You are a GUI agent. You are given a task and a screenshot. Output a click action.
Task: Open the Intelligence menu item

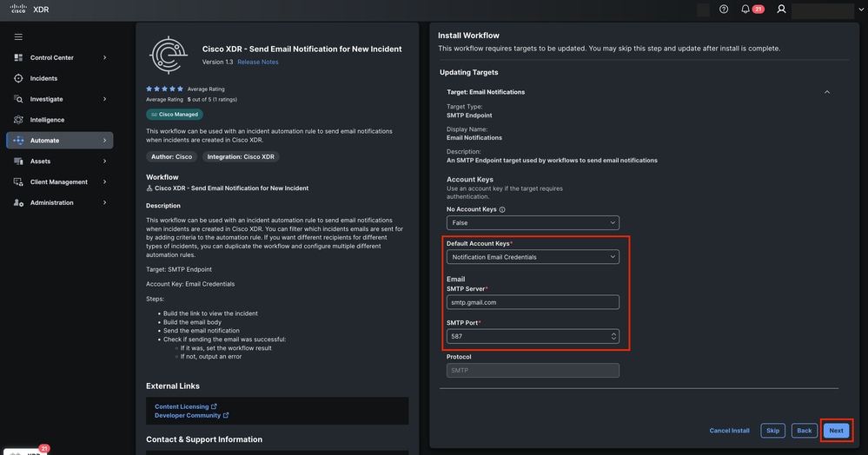coord(59,120)
